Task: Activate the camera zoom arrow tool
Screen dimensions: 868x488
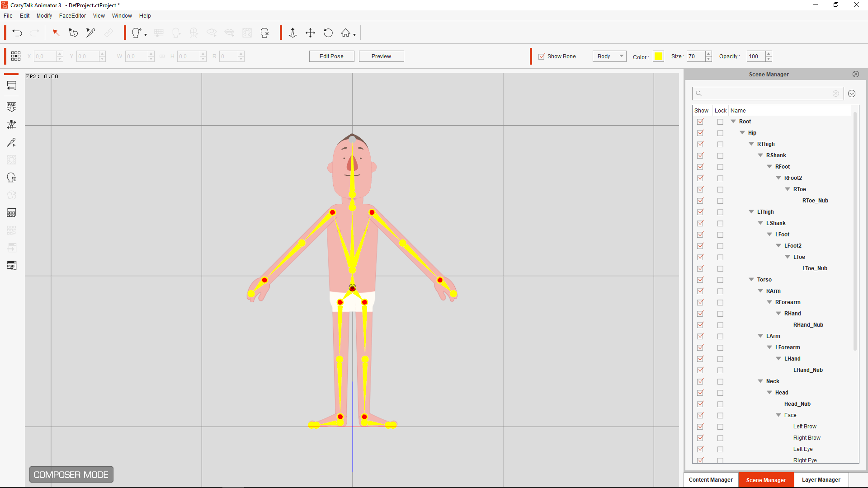Action: (x=292, y=33)
